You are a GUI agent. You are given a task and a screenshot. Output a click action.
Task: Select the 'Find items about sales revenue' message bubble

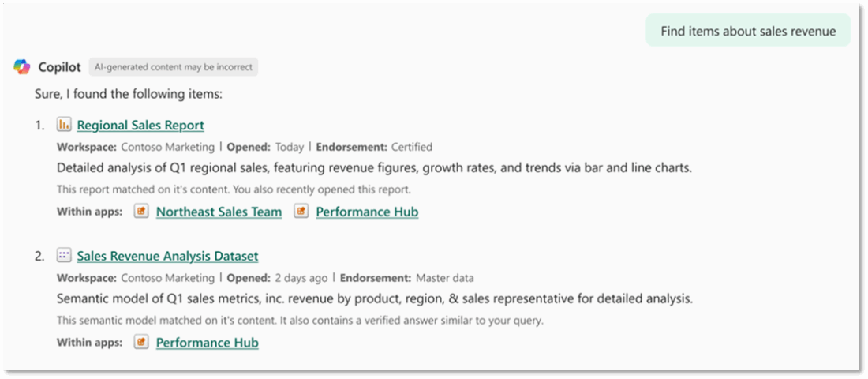pos(748,31)
